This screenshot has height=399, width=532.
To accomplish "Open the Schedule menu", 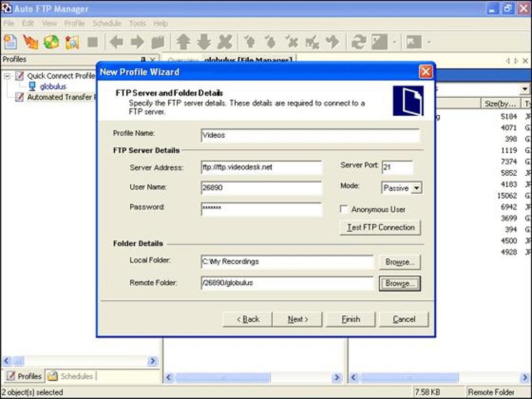I will [107, 23].
